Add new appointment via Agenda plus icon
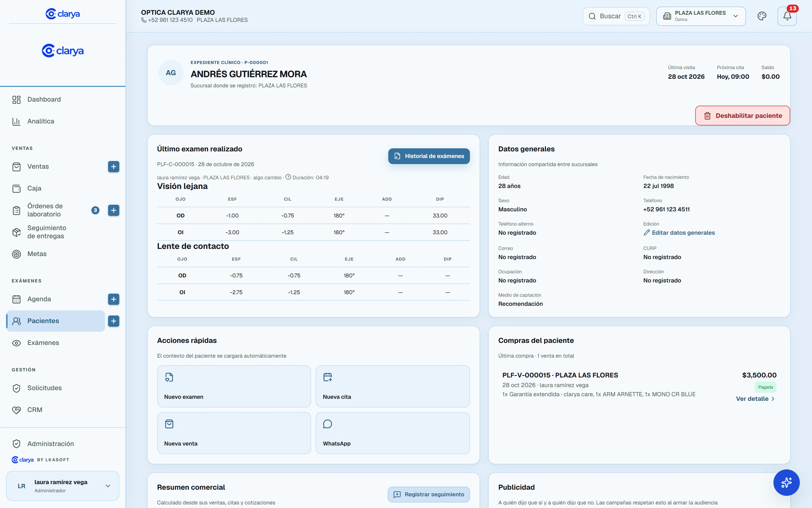Screen dimensions: 812x508 pyautogui.click(x=114, y=299)
